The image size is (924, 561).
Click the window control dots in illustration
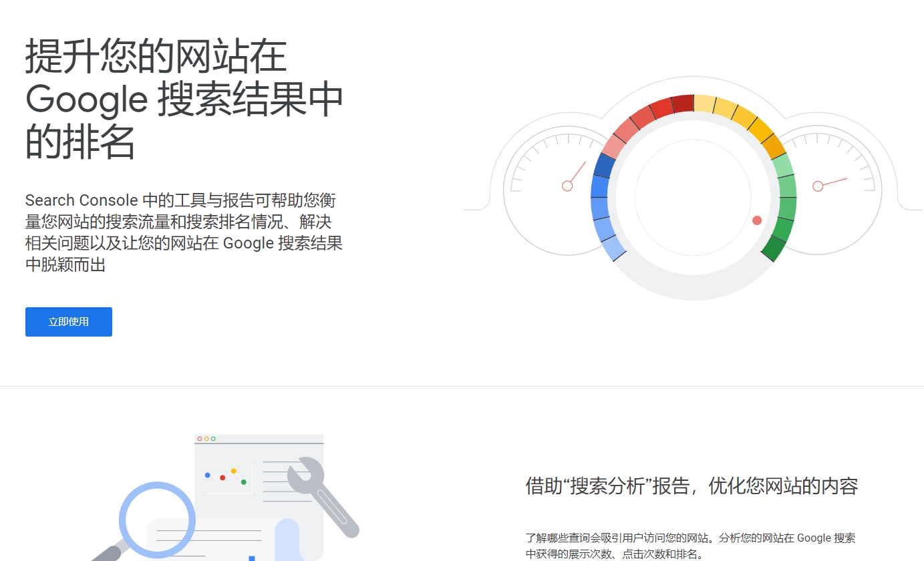[206, 439]
